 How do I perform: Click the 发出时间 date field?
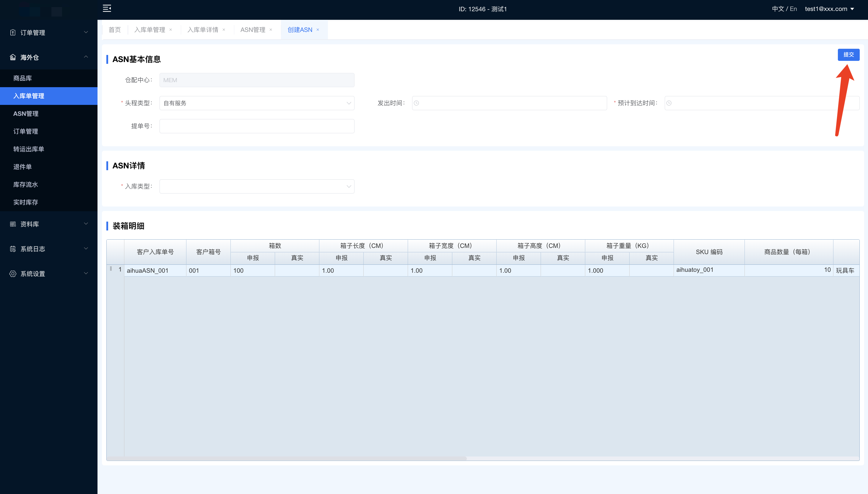click(x=509, y=103)
